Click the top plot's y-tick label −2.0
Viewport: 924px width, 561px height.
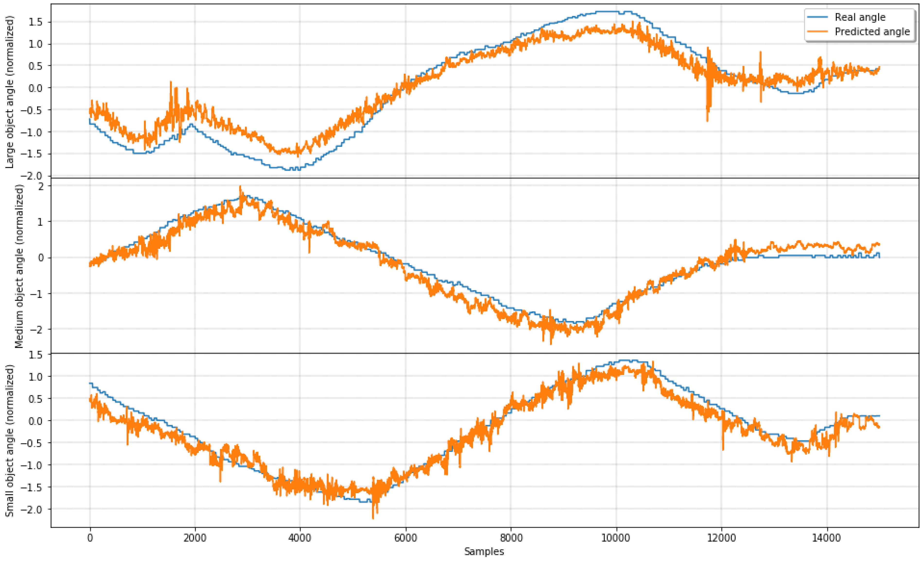coord(32,176)
